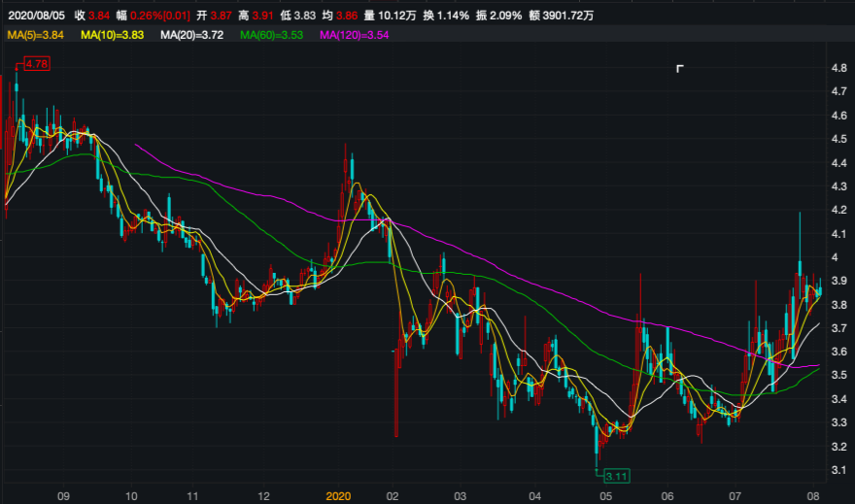Click the opening price 3.87 value

click(222, 16)
